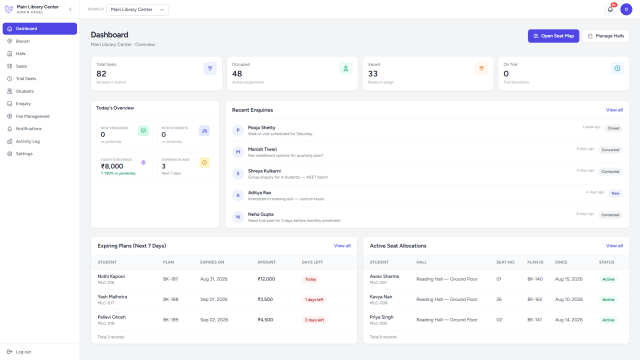This screenshot has width=640, height=360.
Task: Click View all in Active Seat Allocations
Action: [614, 246]
